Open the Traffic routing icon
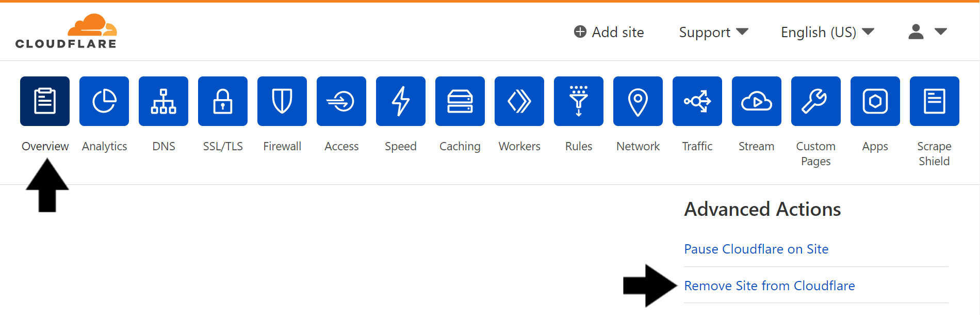This screenshot has height=315, width=980. coord(697,101)
